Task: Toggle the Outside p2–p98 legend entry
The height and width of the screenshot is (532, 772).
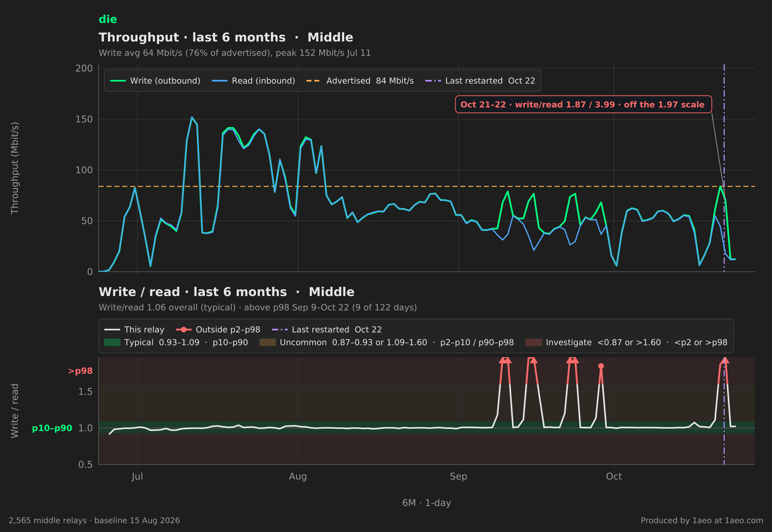Action: (218, 330)
